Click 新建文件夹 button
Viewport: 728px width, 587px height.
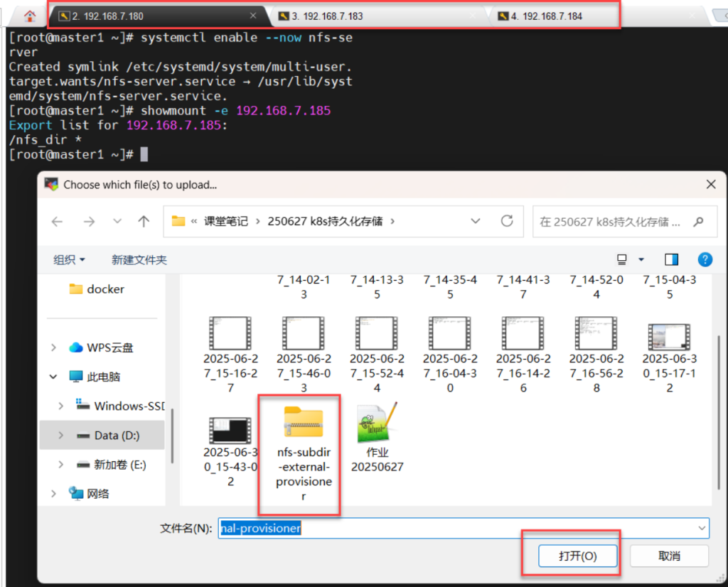[x=139, y=260]
